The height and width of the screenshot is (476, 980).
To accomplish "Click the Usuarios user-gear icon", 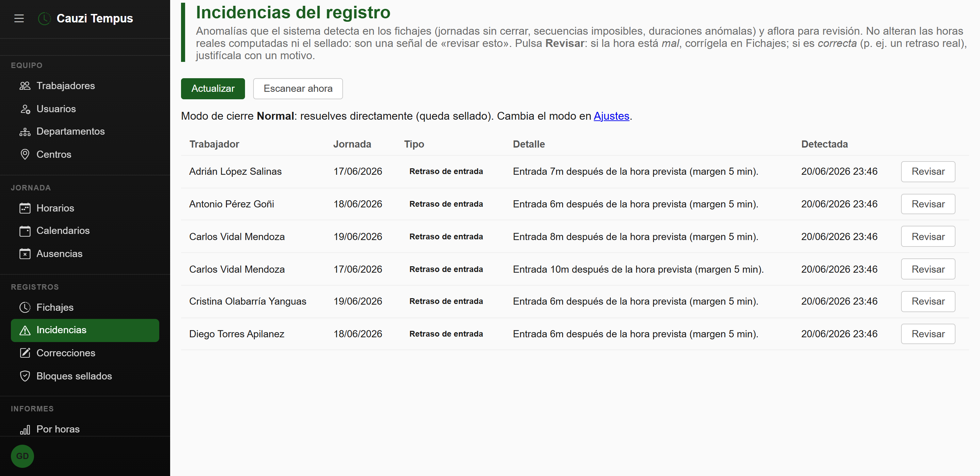I will pyautogui.click(x=25, y=109).
